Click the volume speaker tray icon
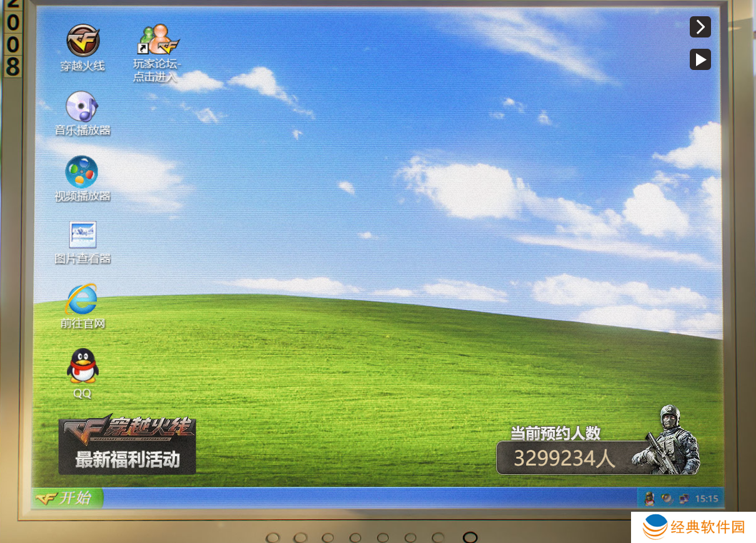 667,498
